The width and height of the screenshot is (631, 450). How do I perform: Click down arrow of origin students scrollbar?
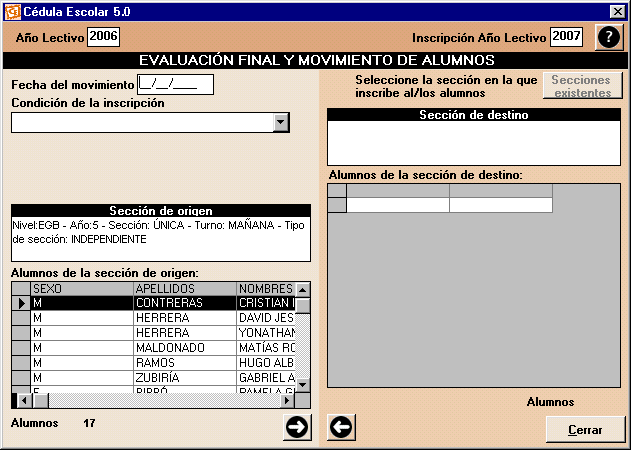pyautogui.click(x=303, y=385)
